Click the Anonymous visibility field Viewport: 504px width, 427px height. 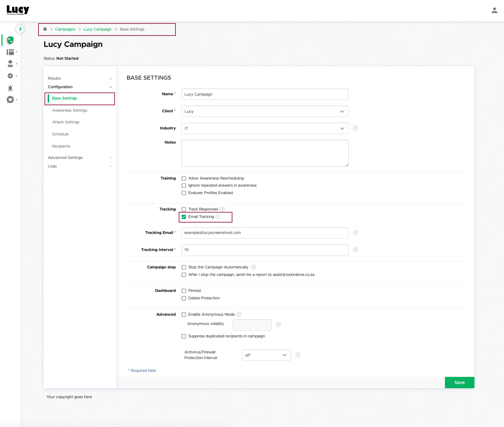(252, 325)
